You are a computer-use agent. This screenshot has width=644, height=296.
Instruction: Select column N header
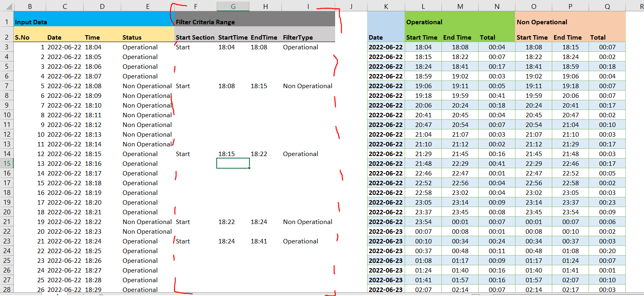click(497, 6)
